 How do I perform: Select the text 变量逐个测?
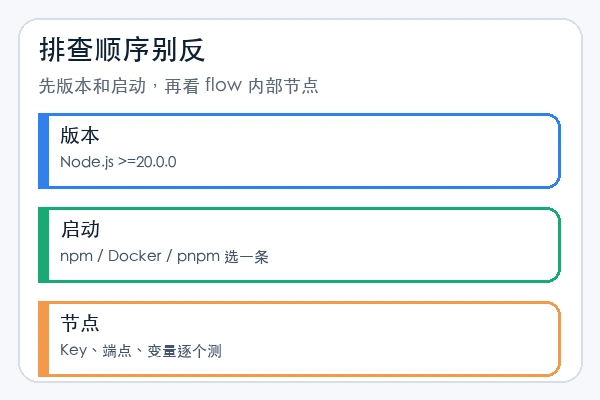(x=184, y=351)
